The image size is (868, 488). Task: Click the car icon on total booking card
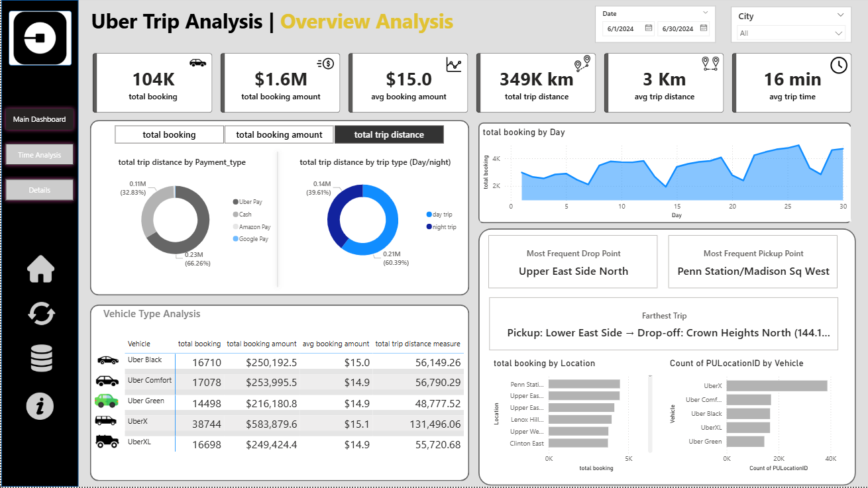click(x=197, y=63)
